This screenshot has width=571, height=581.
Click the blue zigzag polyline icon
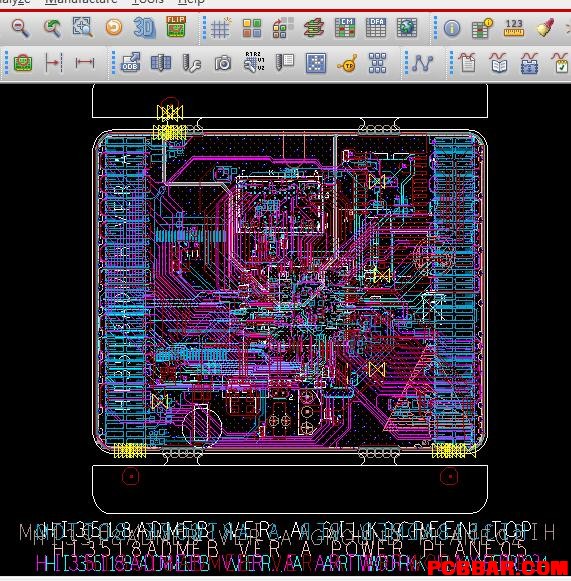(x=423, y=63)
